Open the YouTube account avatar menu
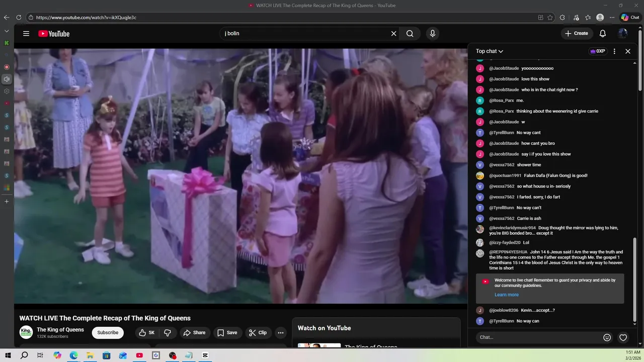 623,34
